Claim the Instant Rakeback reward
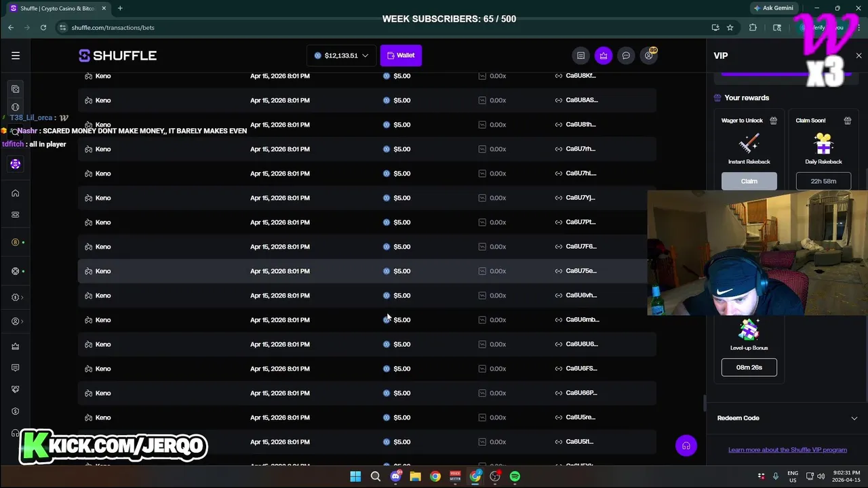This screenshot has width=868, height=488. click(x=749, y=182)
